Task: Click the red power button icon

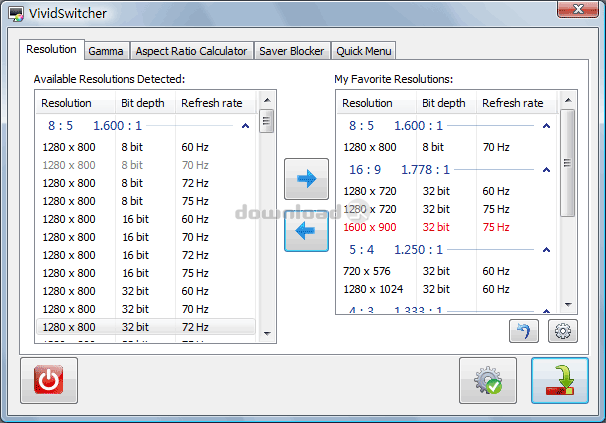Action: [x=49, y=381]
